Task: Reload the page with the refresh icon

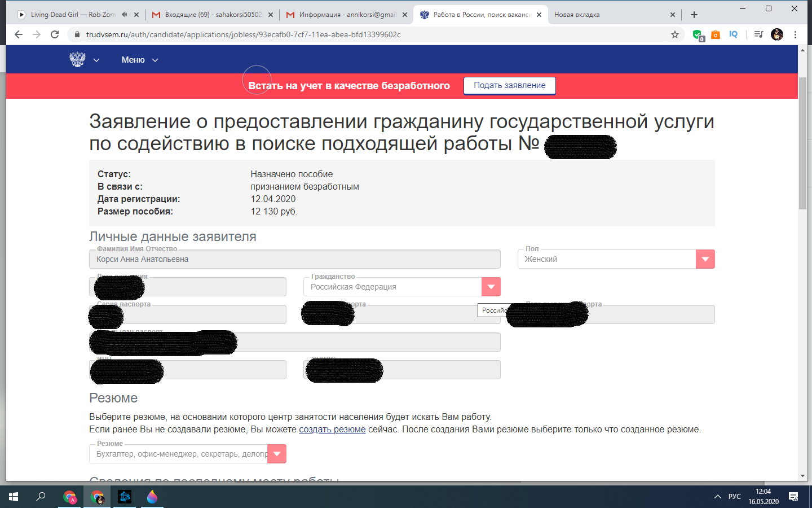Action: click(x=55, y=34)
